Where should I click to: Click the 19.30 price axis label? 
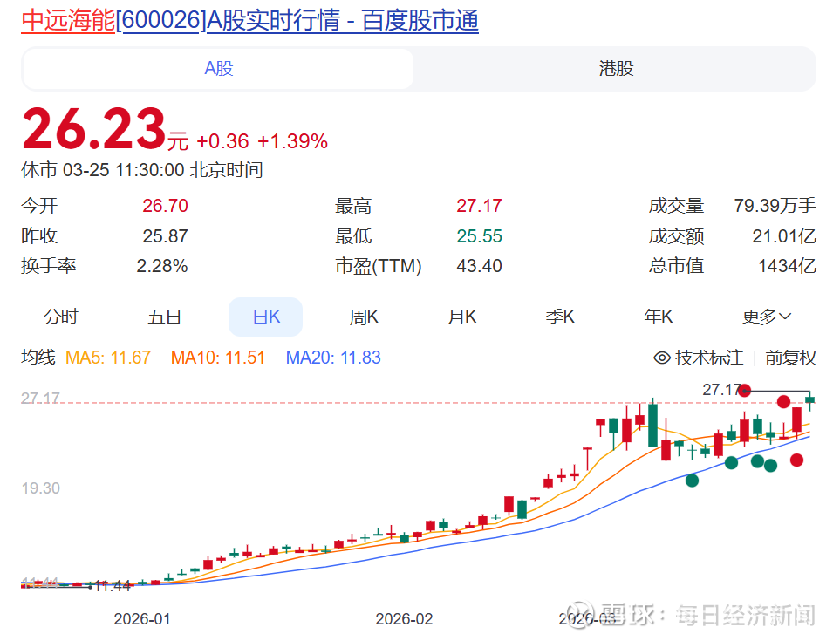41,488
